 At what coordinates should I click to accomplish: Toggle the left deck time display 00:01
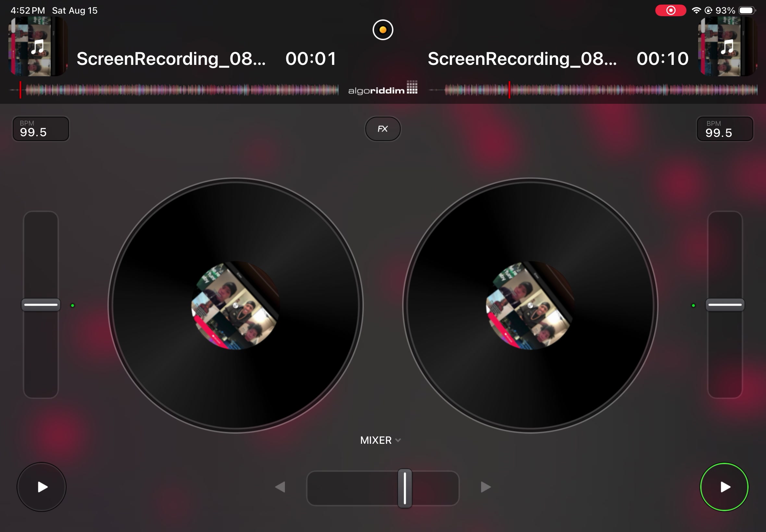coord(311,59)
